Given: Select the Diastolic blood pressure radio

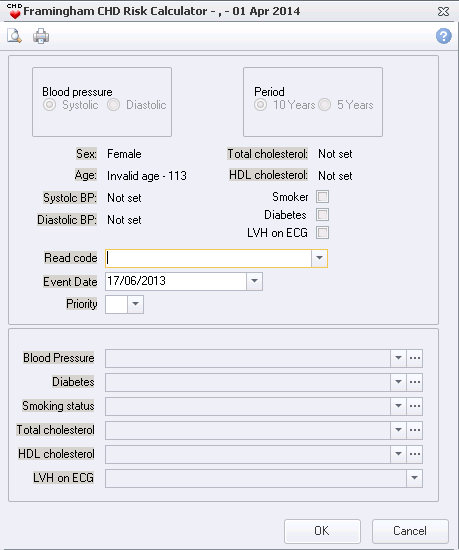Looking at the screenshot, I should tap(114, 105).
